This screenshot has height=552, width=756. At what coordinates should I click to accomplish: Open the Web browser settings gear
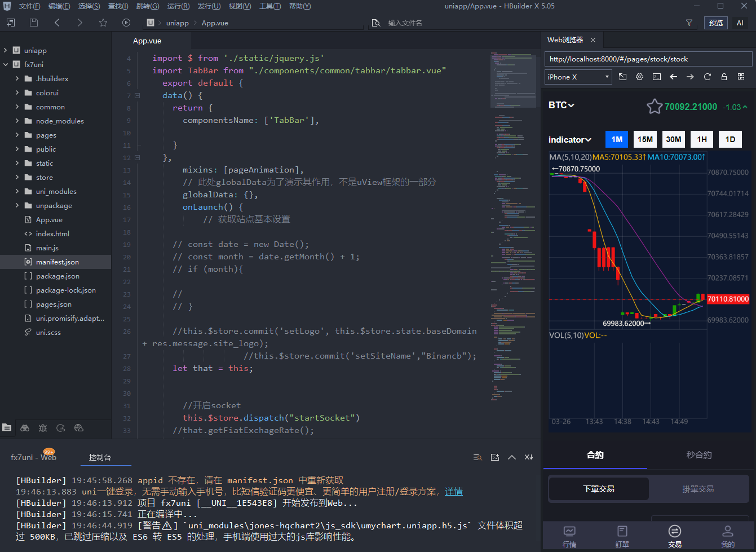640,77
